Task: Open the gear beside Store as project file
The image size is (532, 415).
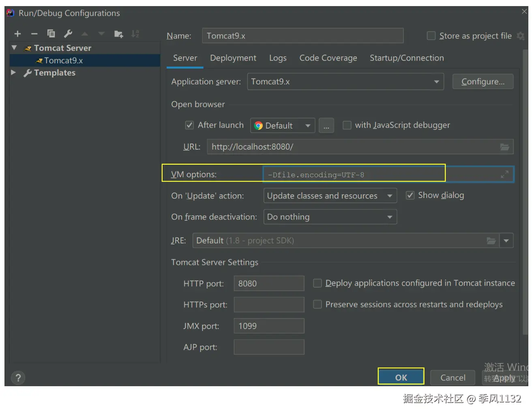Action: click(520, 36)
